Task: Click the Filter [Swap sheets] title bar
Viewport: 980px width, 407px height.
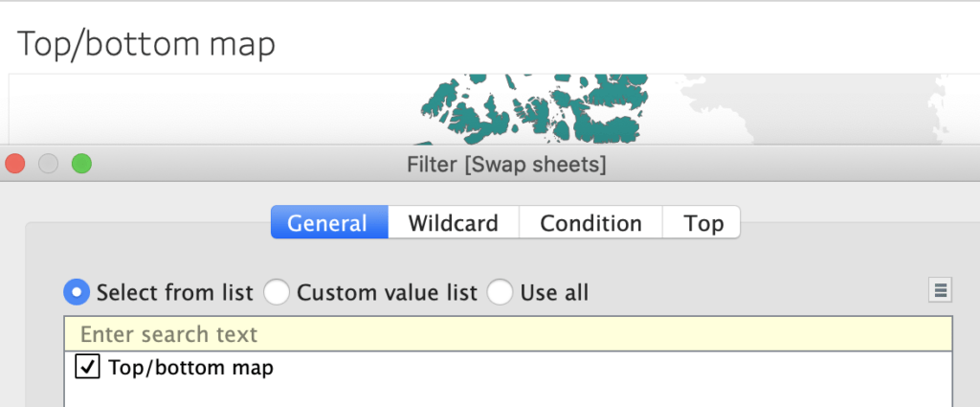Action: pyautogui.click(x=506, y=165)
